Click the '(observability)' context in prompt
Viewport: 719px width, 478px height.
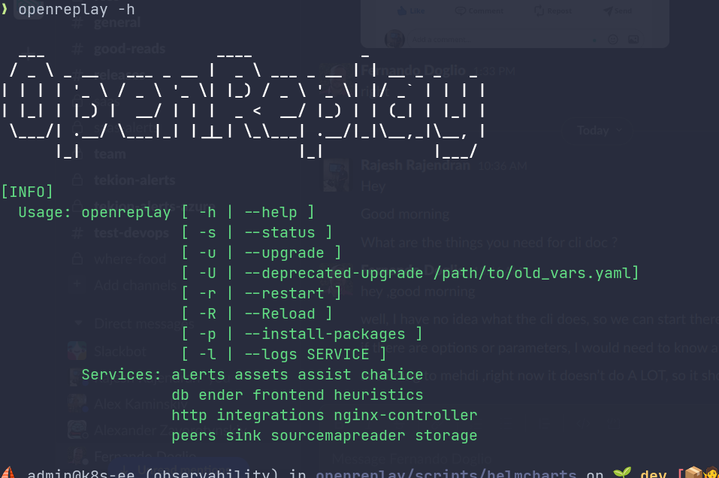point(212,473)
